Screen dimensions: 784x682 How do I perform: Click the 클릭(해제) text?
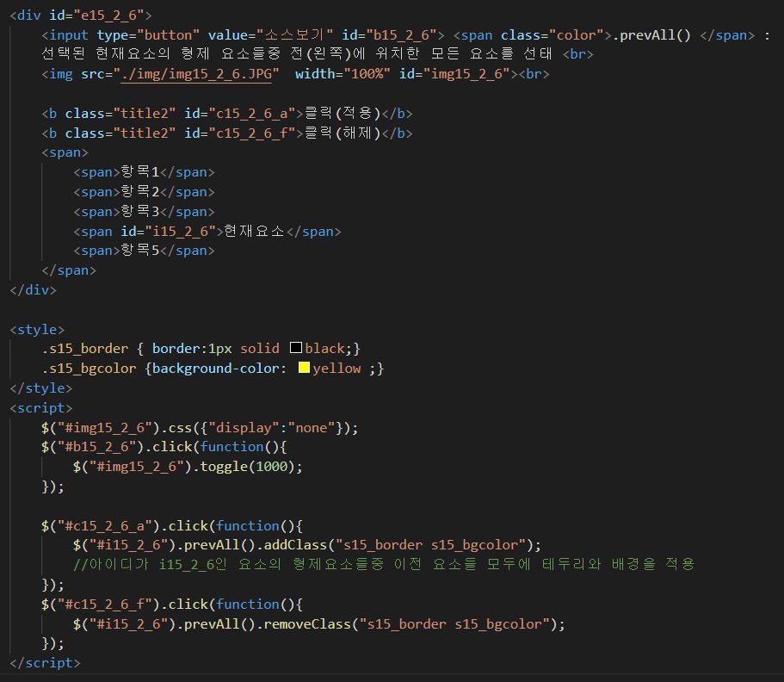click(343, 133)
